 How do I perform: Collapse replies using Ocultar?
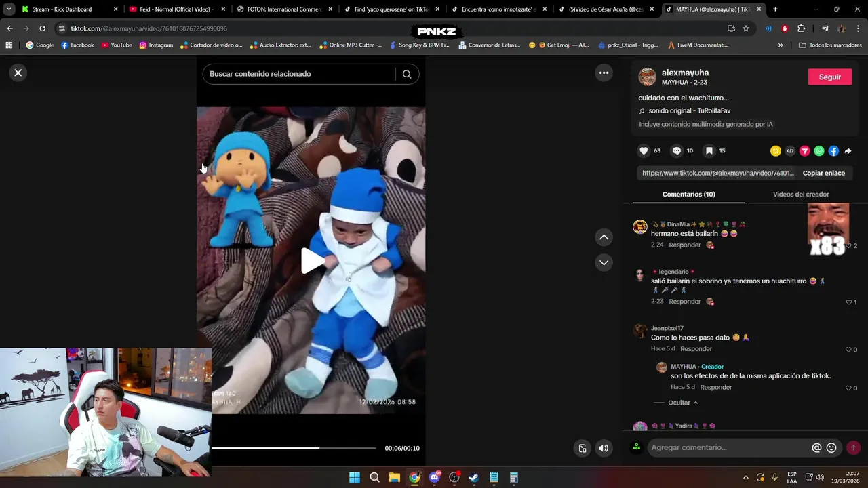click(x=683, y=403)
